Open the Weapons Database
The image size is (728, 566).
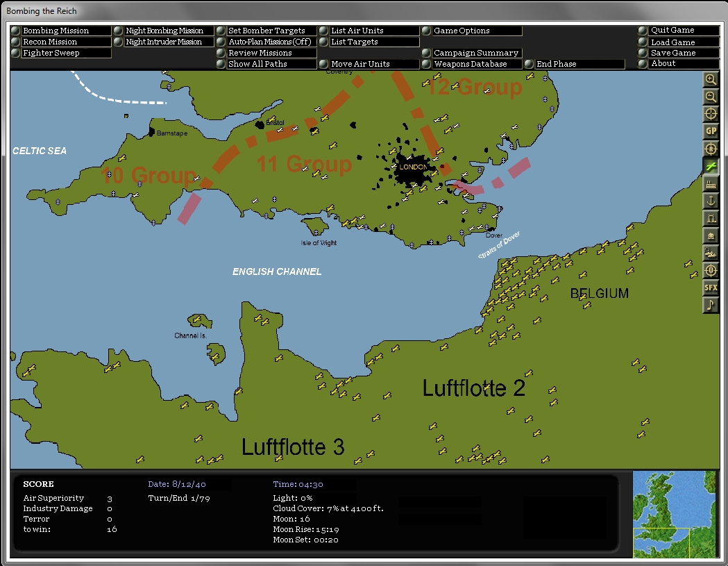click(x=472, y=64)
